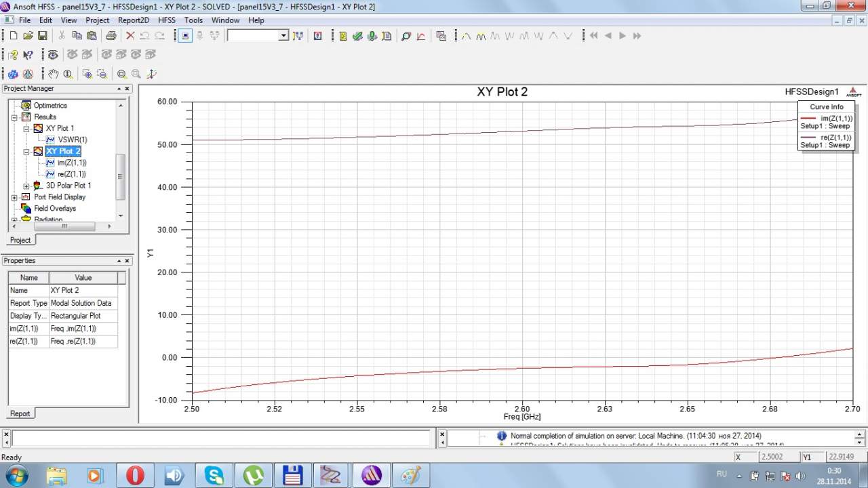
Task: Expand the 3D Polar Plot 1 node
Action: 26,186
